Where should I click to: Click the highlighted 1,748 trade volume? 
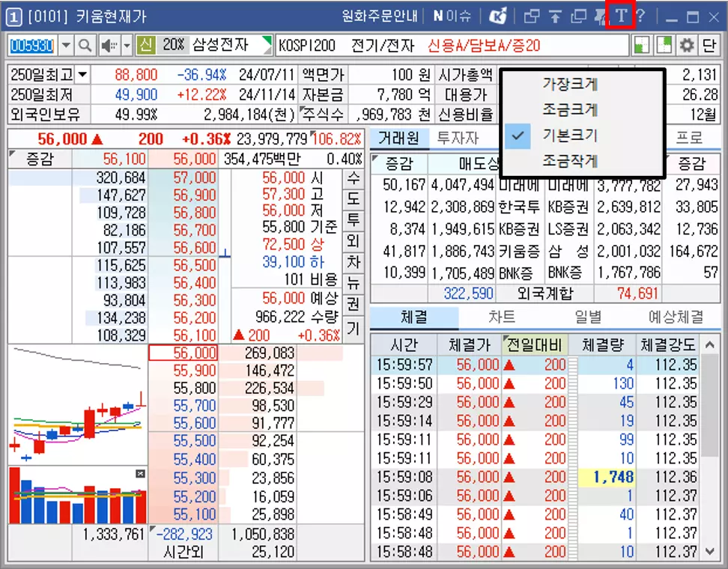607,477
